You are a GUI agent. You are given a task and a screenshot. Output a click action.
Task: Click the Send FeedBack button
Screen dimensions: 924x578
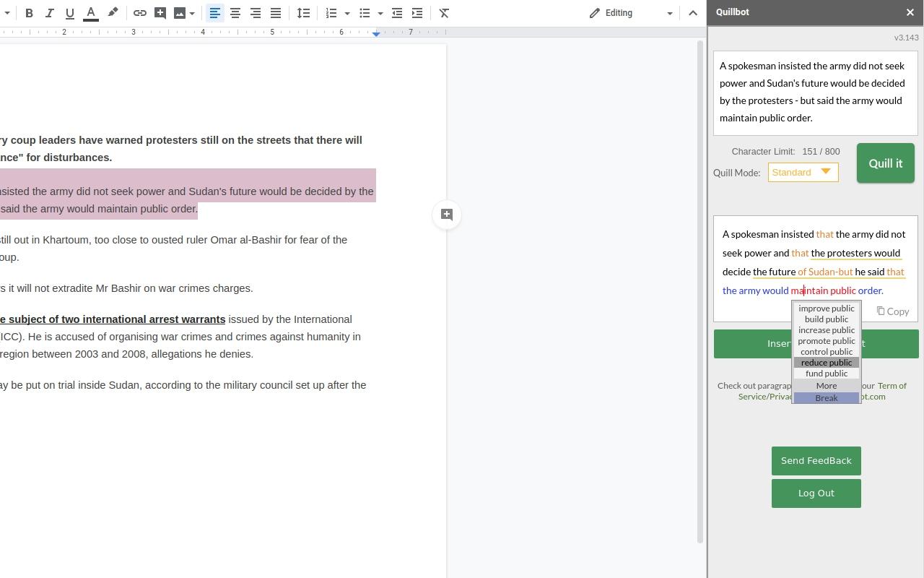(x=816, y=461)
